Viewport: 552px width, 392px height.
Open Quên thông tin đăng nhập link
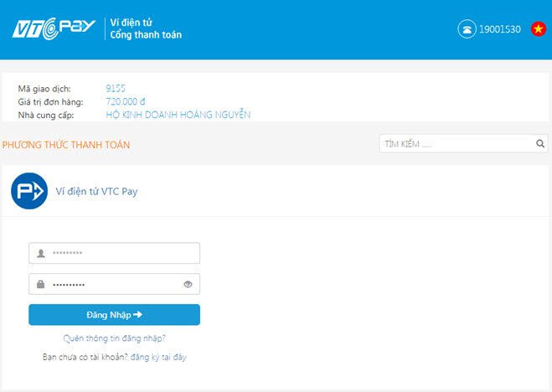pos(115,338)
